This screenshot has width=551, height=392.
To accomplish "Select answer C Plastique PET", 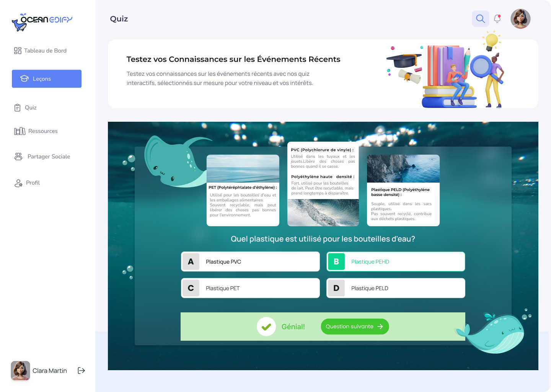I will tap(250, 288).
